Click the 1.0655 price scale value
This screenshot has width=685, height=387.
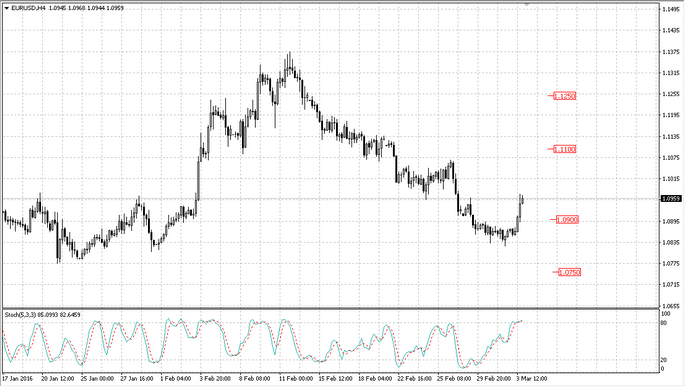(x=671, y=306)
